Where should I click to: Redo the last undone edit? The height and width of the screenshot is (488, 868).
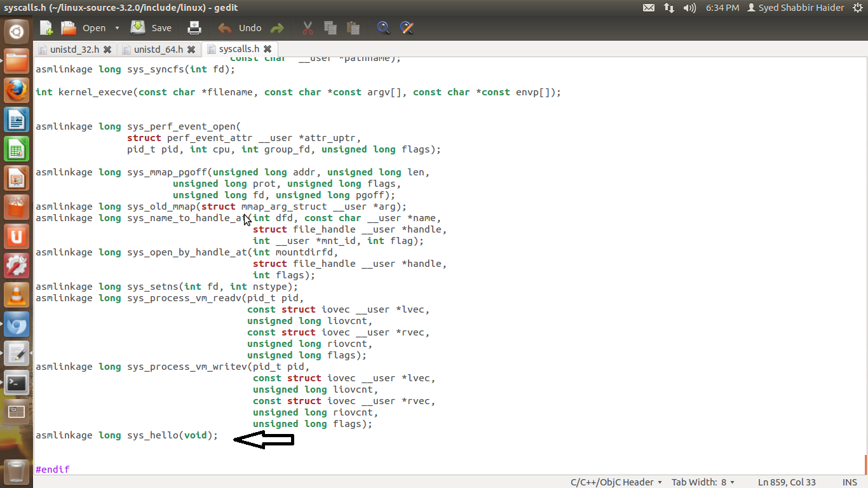tap(278, 27)
